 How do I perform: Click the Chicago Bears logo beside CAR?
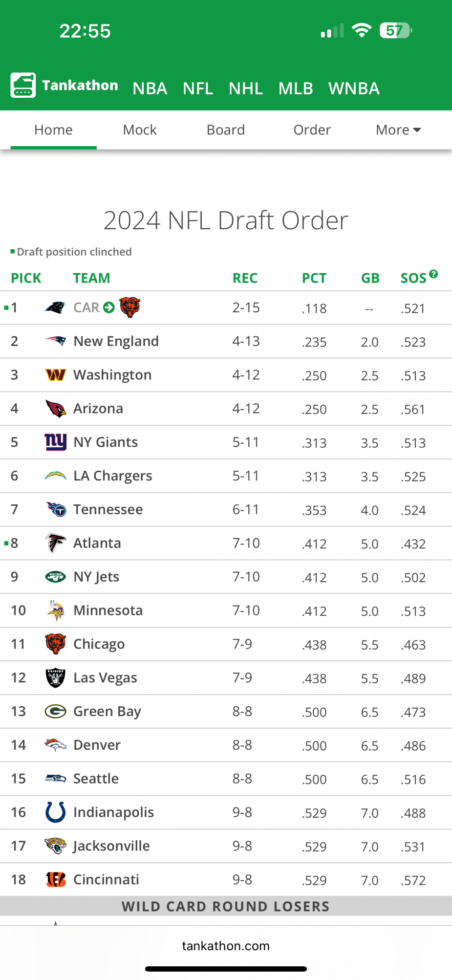129,307
